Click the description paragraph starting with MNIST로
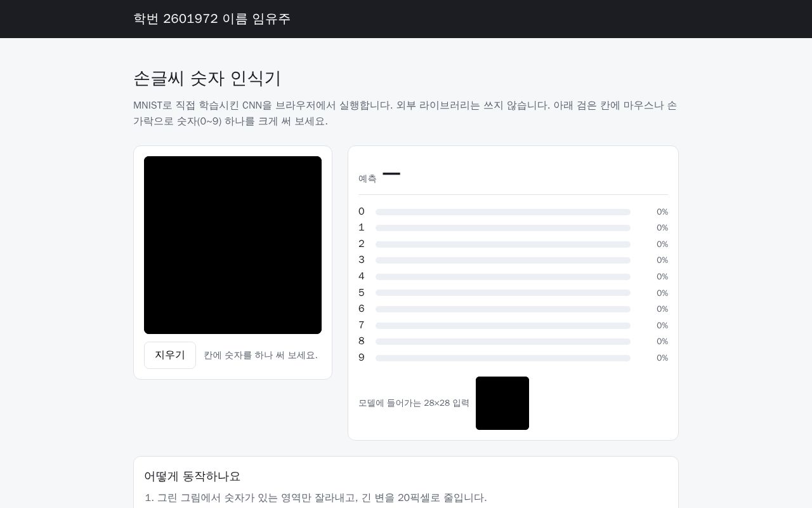 (406, 113)
